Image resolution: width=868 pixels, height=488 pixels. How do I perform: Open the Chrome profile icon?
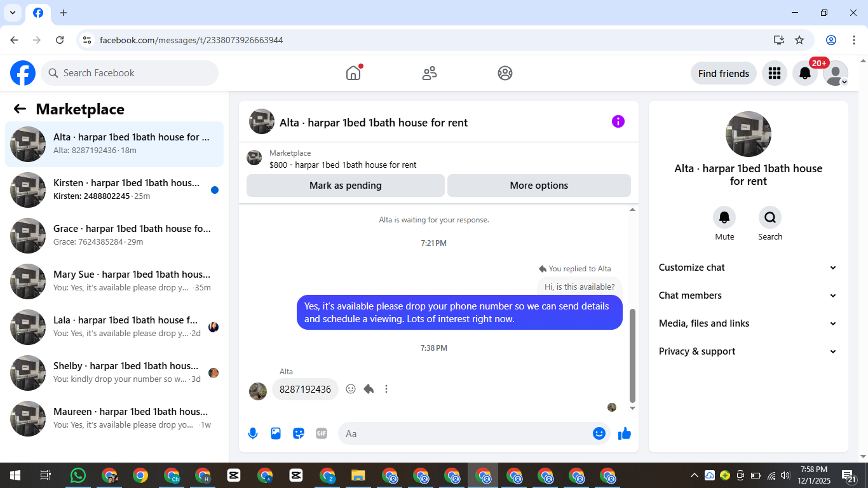(x=831, y=40)
